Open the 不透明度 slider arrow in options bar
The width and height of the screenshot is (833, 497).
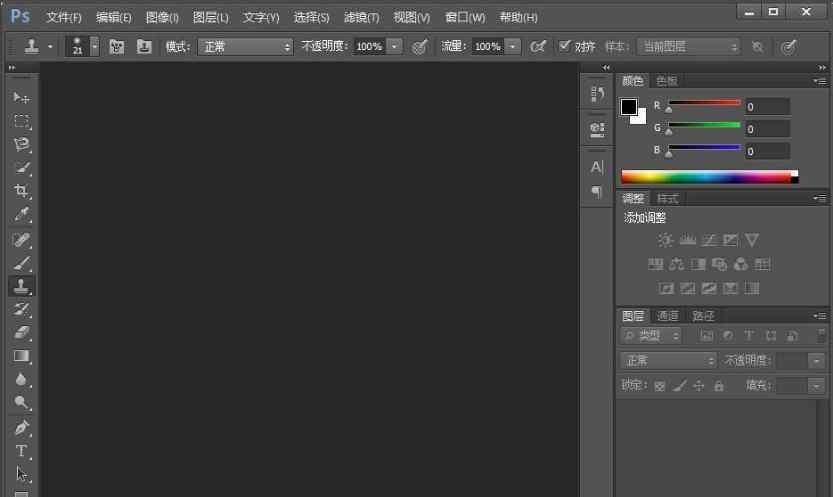coord(395,47)
